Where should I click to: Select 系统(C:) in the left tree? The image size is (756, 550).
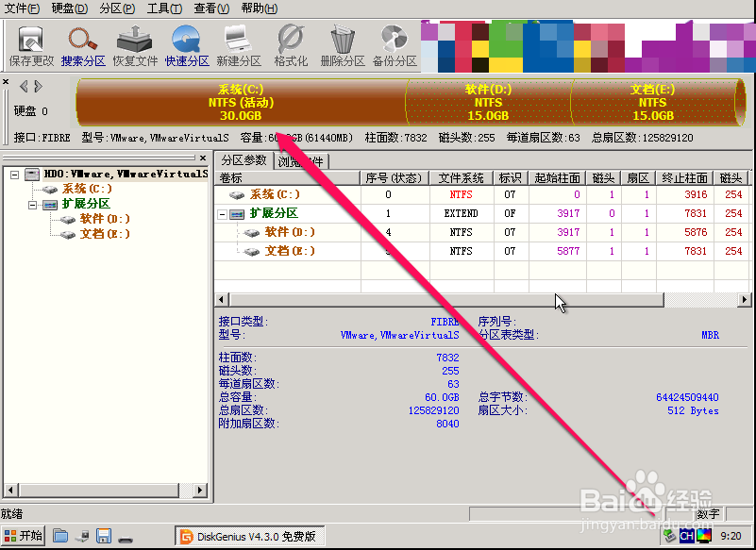tap(87, 189)
